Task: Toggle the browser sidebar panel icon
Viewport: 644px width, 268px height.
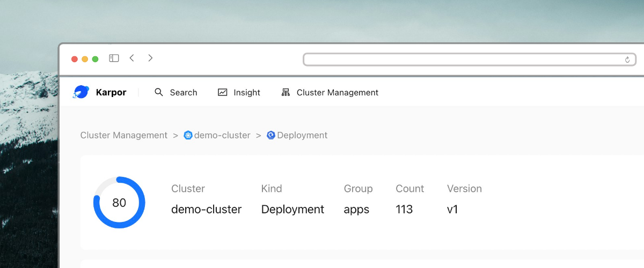Action: tap(114, 58)
